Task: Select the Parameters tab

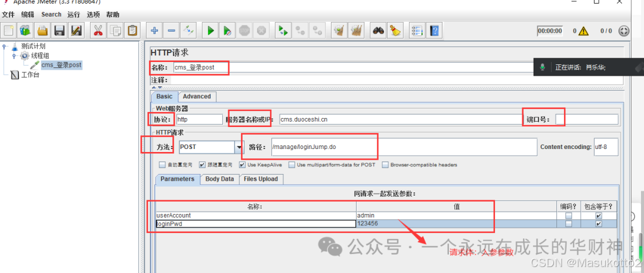Action: (x=178, y=179)
